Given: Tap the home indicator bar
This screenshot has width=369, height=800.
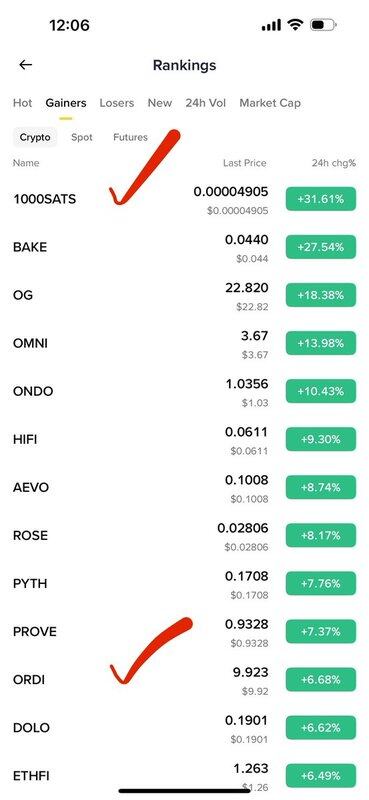Looking at the screenshot, I should pos(184,791).
